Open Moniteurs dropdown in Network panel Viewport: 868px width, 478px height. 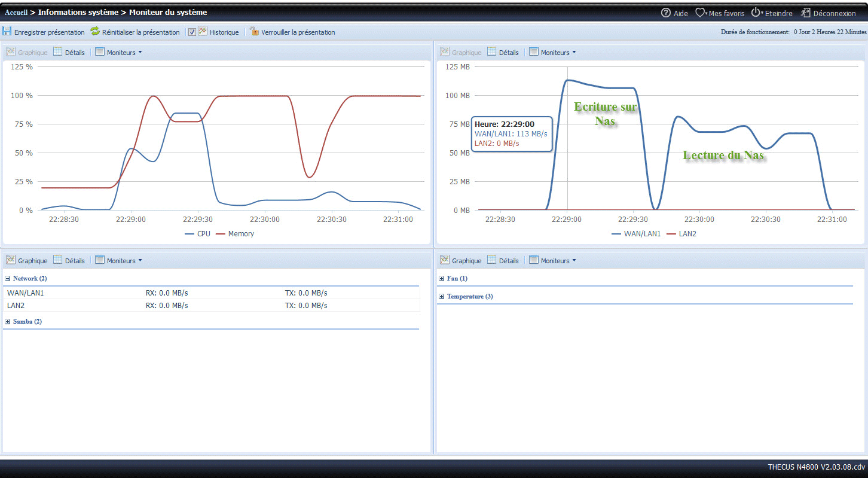click(118, 260)
